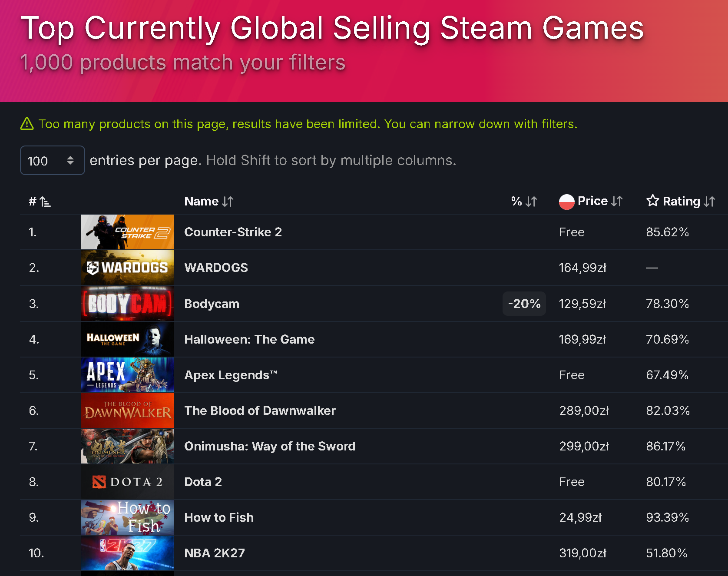Open the entries per page dropdown
Image resolution: width=728 pixels, height=576 pixels.
click(52, 160)
